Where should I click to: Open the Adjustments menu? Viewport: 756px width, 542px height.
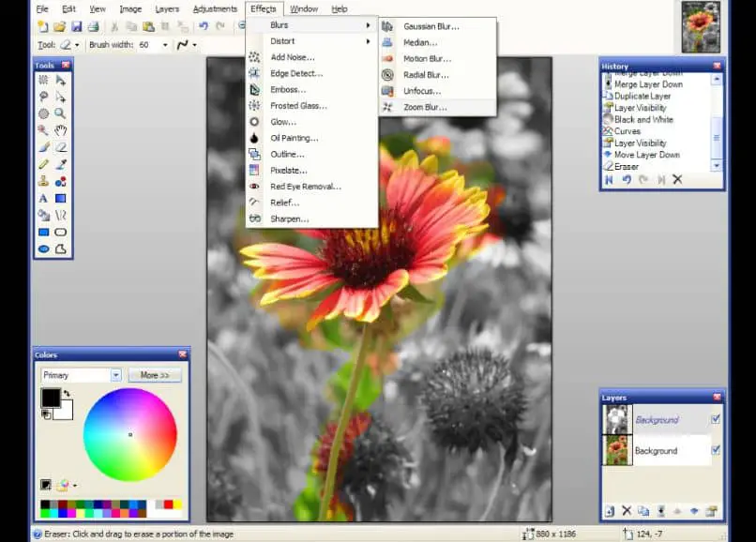215,8
